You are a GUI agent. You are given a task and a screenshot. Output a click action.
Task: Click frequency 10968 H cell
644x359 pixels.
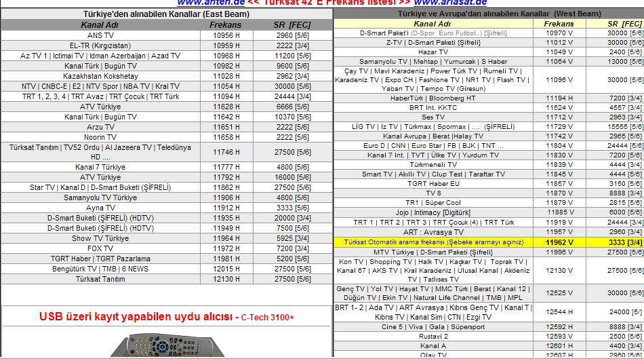coord(226,56)
